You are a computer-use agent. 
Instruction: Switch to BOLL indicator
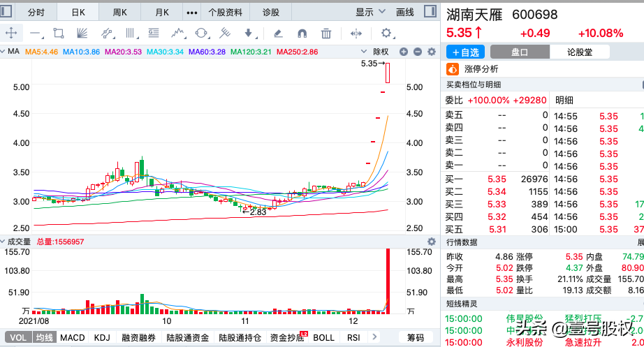click(x=323, y=337)
